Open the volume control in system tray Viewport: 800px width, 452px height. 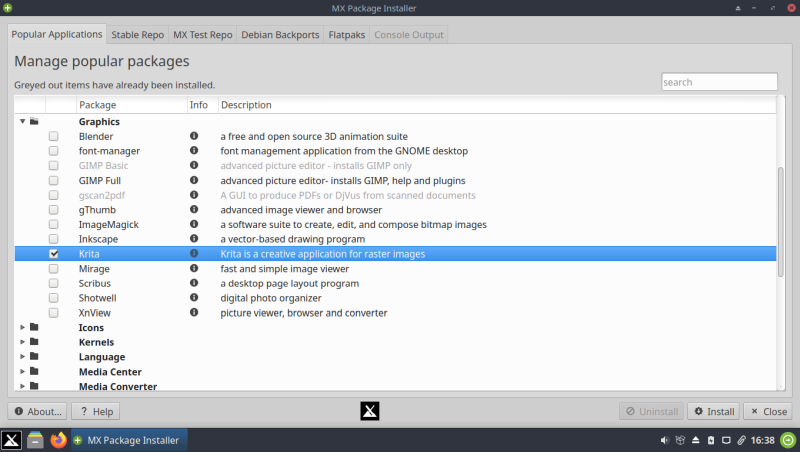pyautogui.click(x=664, y=440)
